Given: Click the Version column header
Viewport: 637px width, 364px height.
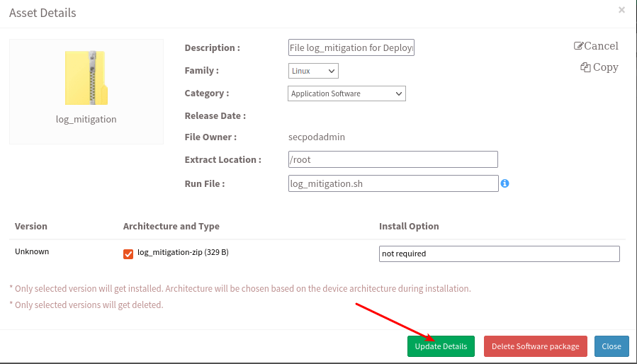Looking at the screenshot, I should coord(31,226).
